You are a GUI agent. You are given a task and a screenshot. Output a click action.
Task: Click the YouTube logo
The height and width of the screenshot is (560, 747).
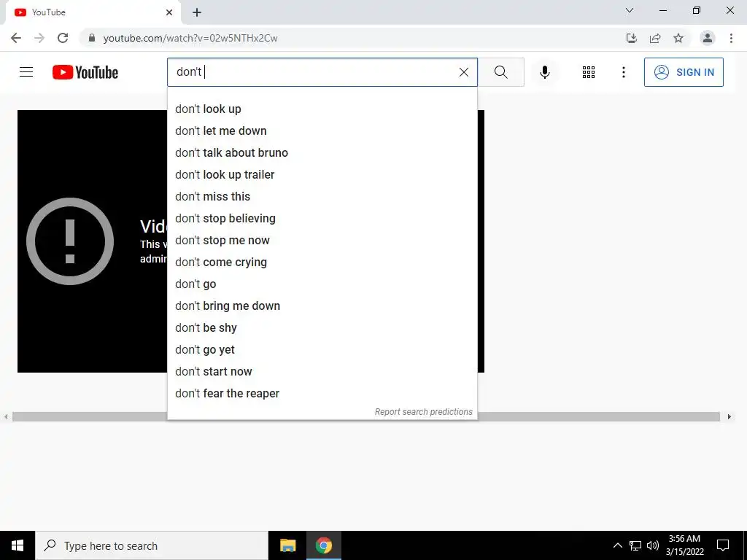point(85,72)
